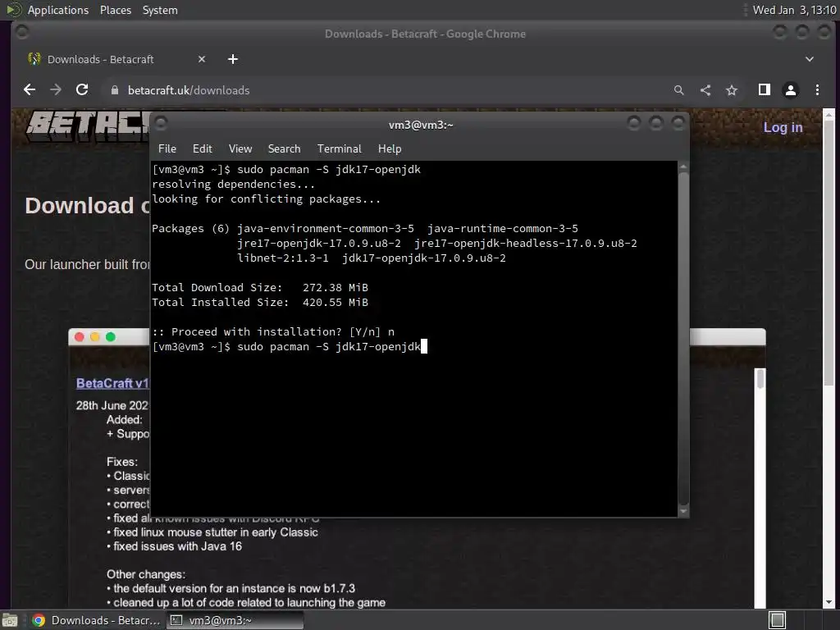840x630 pixels.
Task: Open the terminal Help menu
Action: point(390,149)
